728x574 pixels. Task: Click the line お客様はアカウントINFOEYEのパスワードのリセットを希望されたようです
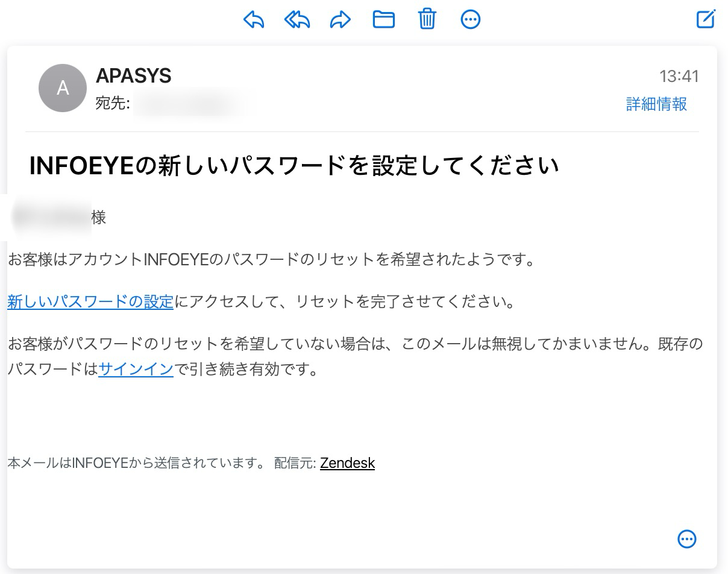[x=271, y=260]
